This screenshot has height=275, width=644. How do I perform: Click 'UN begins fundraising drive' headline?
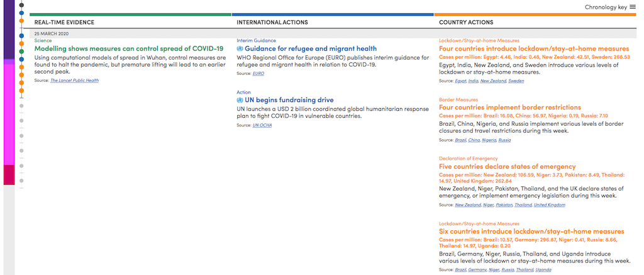pyautogui.click(x=289, y=100)
